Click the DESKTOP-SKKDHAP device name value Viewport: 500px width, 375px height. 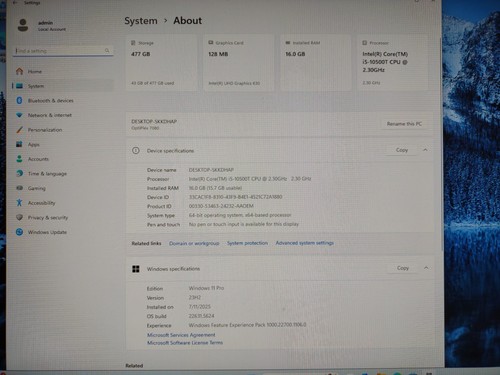(x=211, y=170)
